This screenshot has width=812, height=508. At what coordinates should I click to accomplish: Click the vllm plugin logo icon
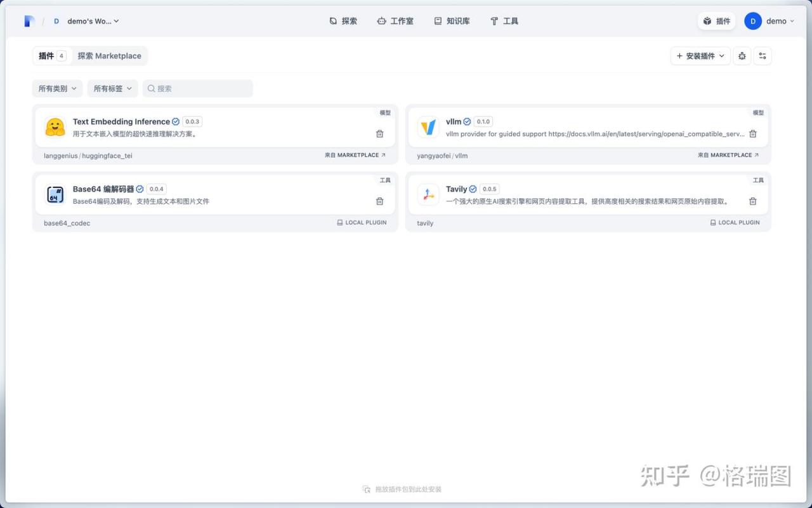[428, 127]
